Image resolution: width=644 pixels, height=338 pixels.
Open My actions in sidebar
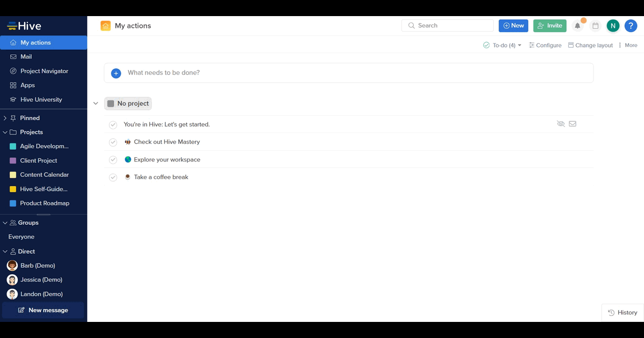click(43, 42)
